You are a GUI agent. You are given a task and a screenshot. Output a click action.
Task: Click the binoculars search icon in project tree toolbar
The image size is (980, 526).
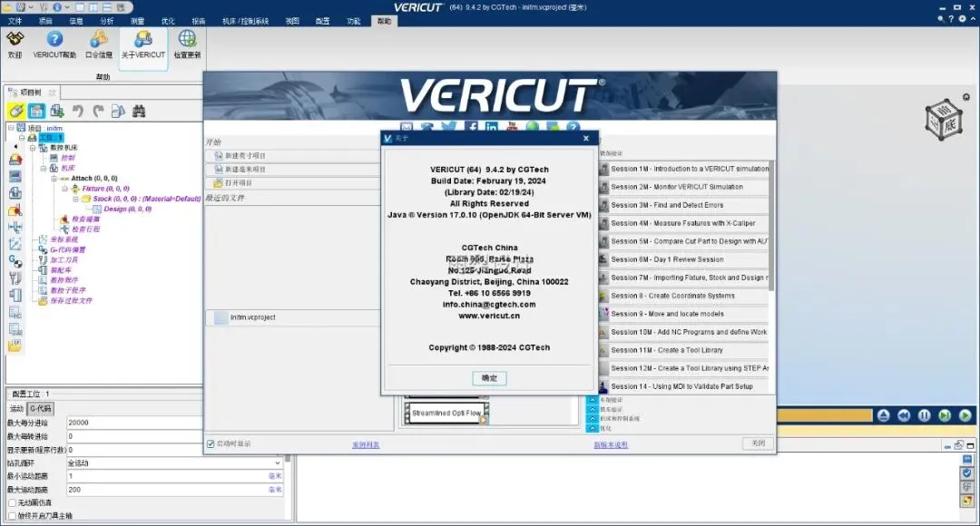[139, 112]
